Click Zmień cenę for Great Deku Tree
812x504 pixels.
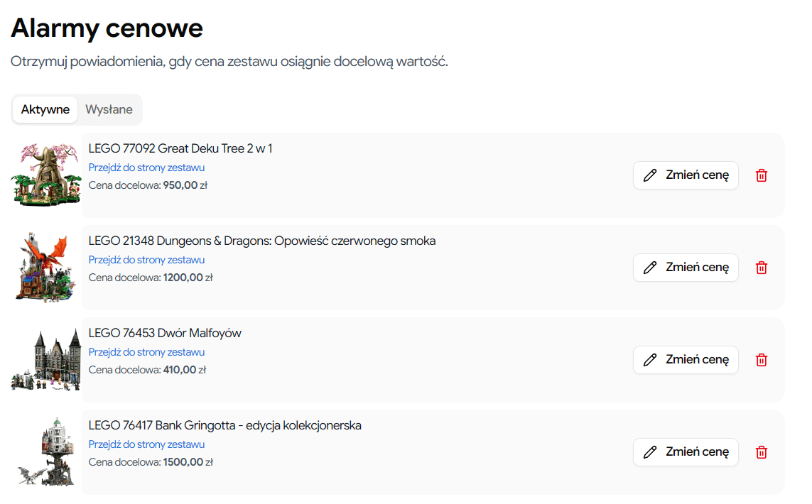tap(686, 175)
